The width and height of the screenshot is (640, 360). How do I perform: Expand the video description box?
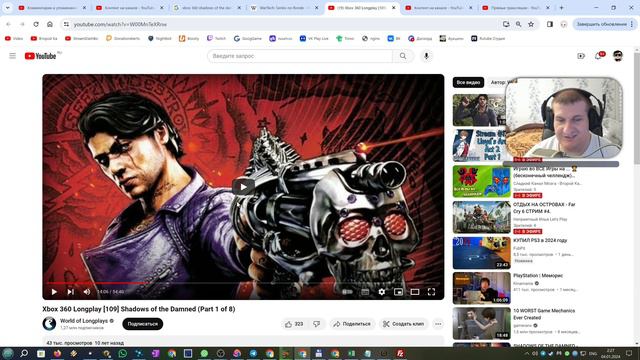(243, 342)
